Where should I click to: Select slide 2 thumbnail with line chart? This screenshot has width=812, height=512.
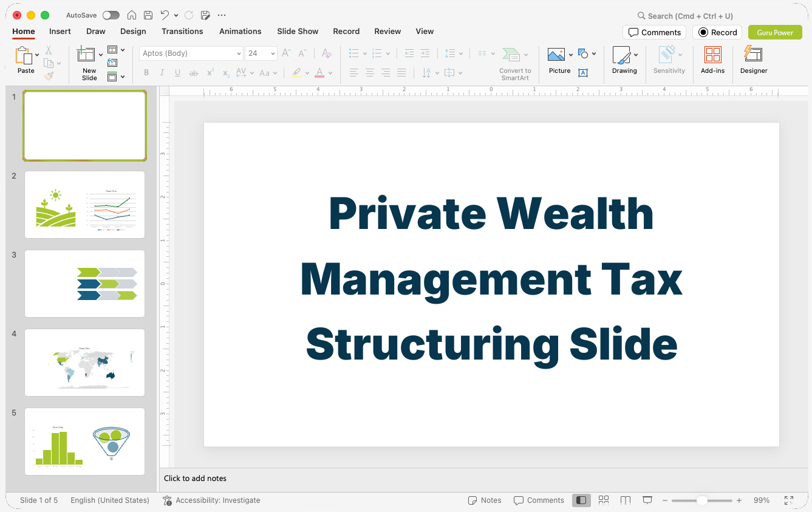tap(85, 205)
